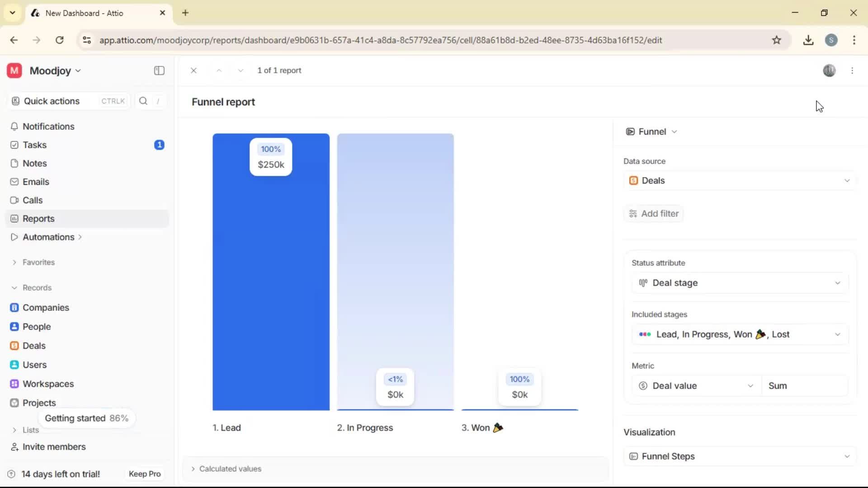The width and height of the screenshot is (868, 488).
Task: Click the browser download icon
Action: pos(808,40)
